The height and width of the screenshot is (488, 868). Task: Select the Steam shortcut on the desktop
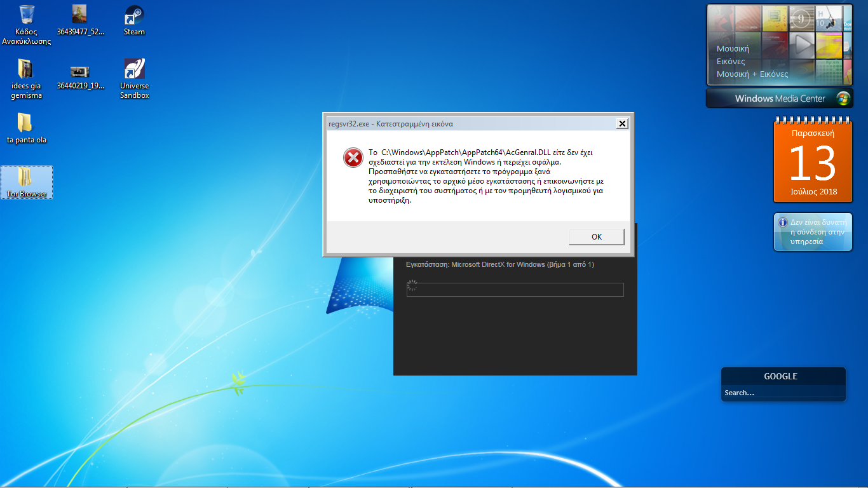[134, 20]
